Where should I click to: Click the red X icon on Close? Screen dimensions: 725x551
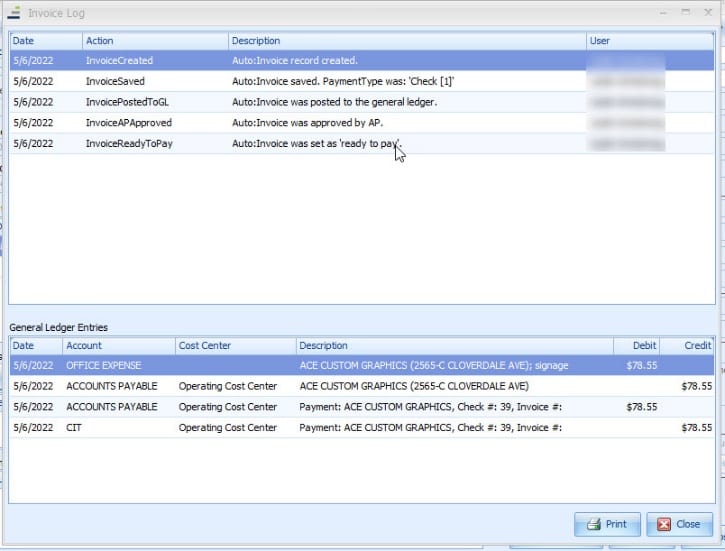pos(664,524)
